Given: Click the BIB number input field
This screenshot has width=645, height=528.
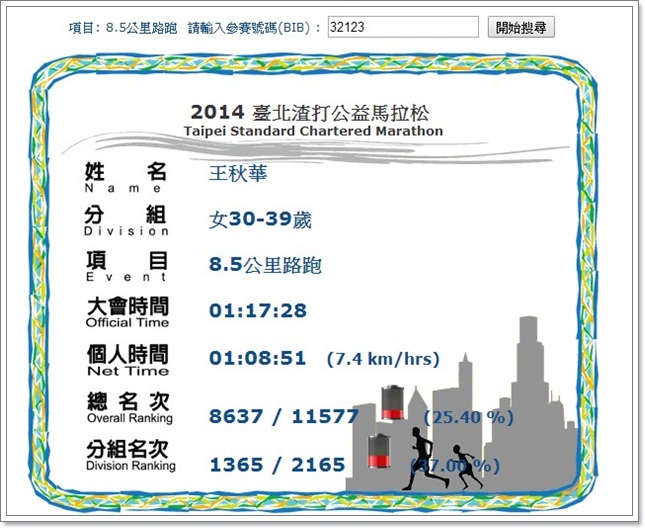Looking at the screenshot, I should coord(403,27).
